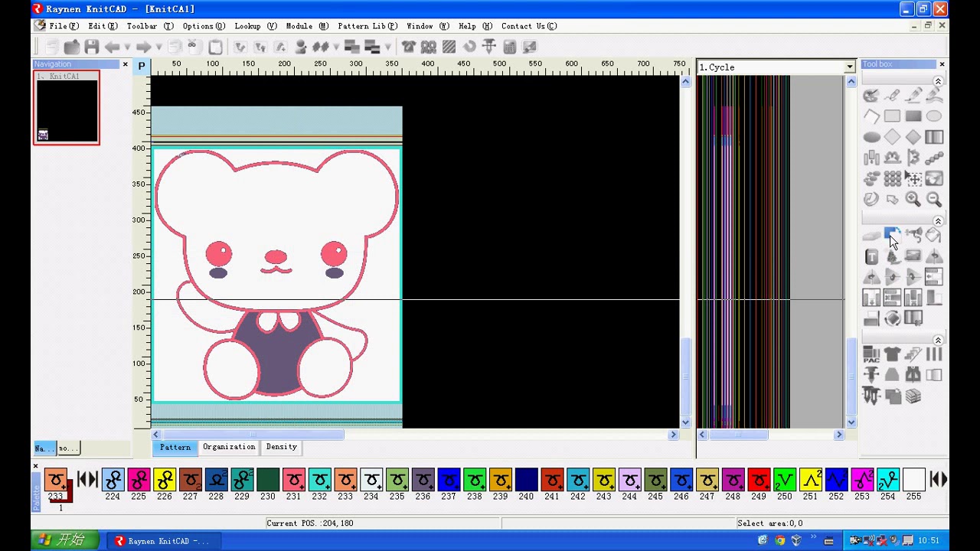980x551 pixels.
Task: Click the PAC icon in Tool box
Action: (871, 354)
